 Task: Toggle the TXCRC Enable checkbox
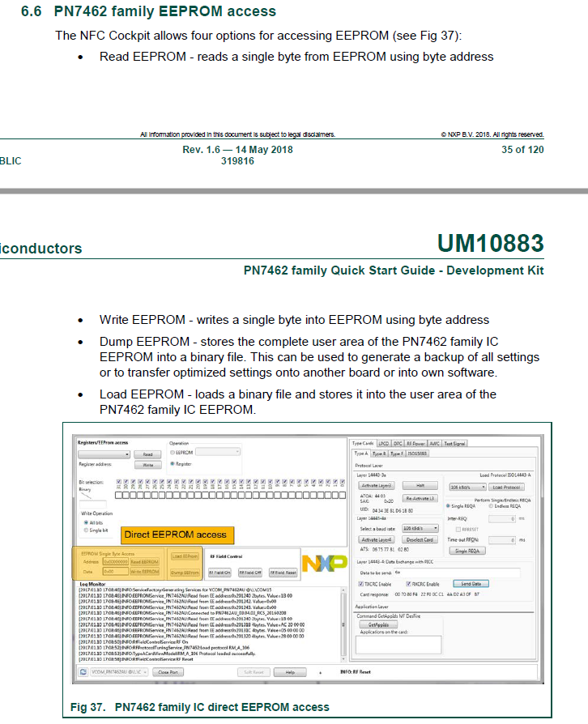point(361,584)
